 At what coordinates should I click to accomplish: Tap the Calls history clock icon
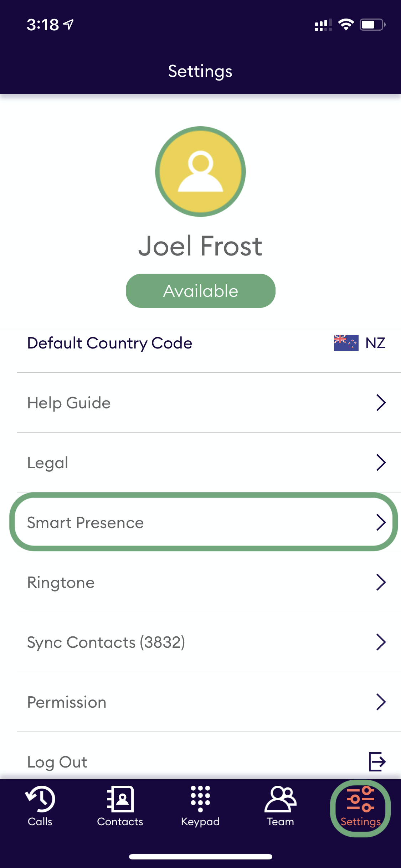40,799
